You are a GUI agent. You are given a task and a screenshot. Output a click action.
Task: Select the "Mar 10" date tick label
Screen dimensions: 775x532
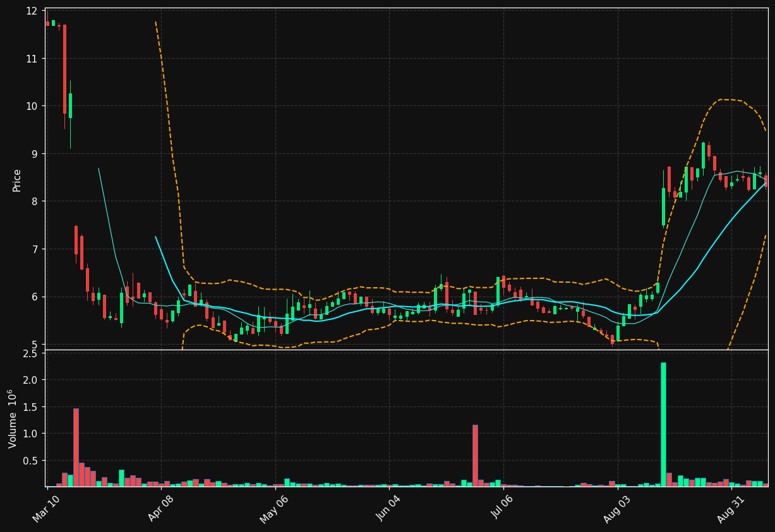pyautogui.click(x=46, y=508)
